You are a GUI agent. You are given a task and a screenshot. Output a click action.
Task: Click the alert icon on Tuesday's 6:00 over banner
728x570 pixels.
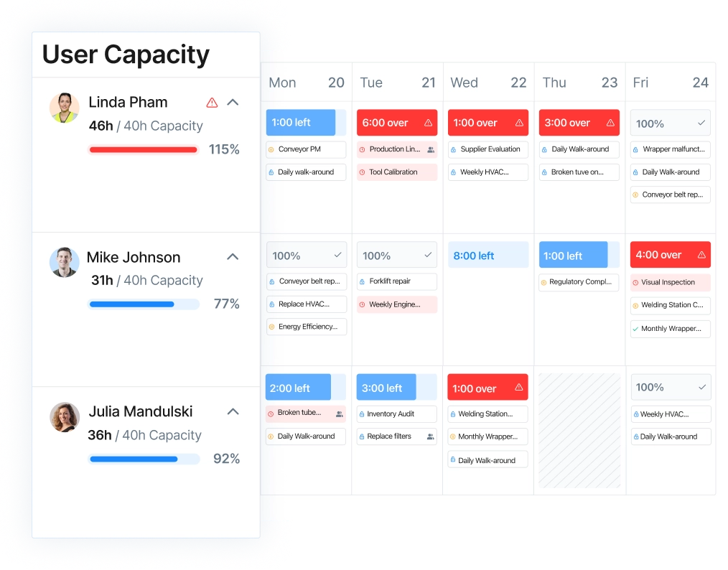point(426,122)
